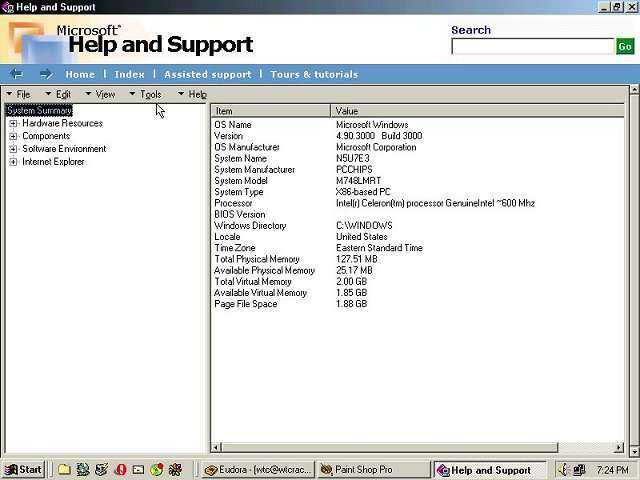Open Tours & tutorials link
The image size is (640, 480).
(x=313, y=74)
